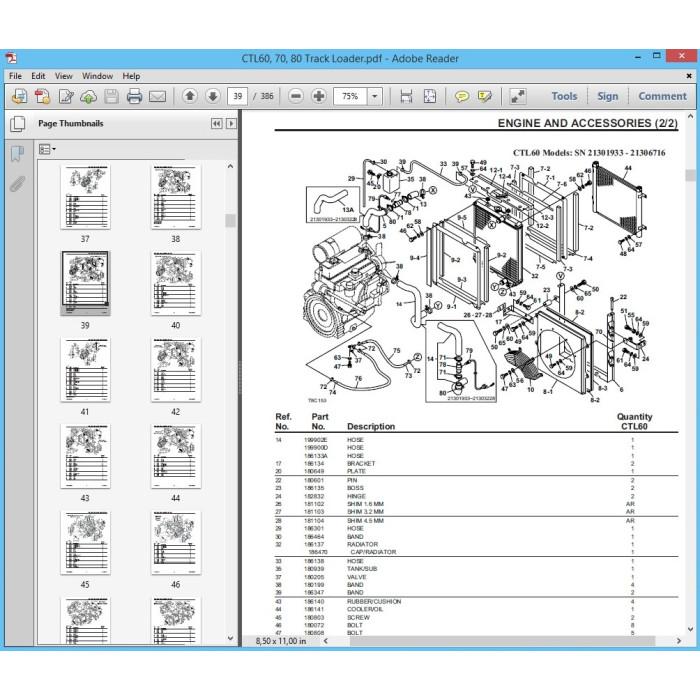Click the document horizontal scrollbar thumb

click(502, 641)
